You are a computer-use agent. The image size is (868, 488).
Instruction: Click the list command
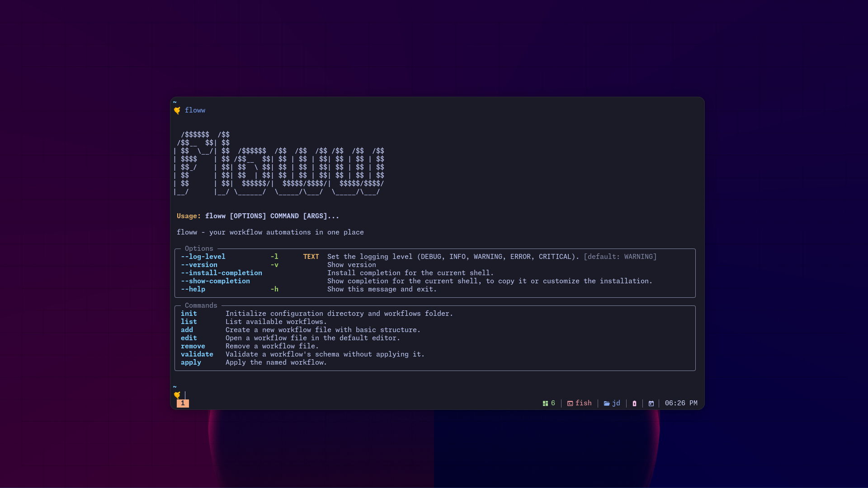(x=189, y=322)
